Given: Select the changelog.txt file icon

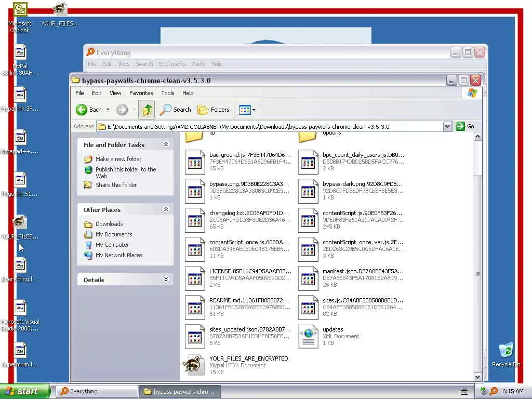Looking at the screenshot, I should tap(195, 220).
